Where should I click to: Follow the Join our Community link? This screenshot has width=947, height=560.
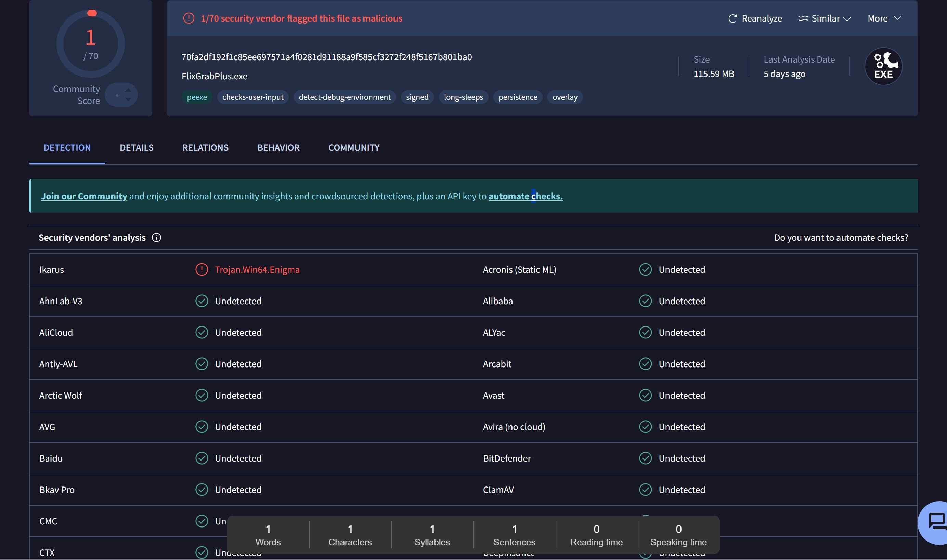pos(84,196)
